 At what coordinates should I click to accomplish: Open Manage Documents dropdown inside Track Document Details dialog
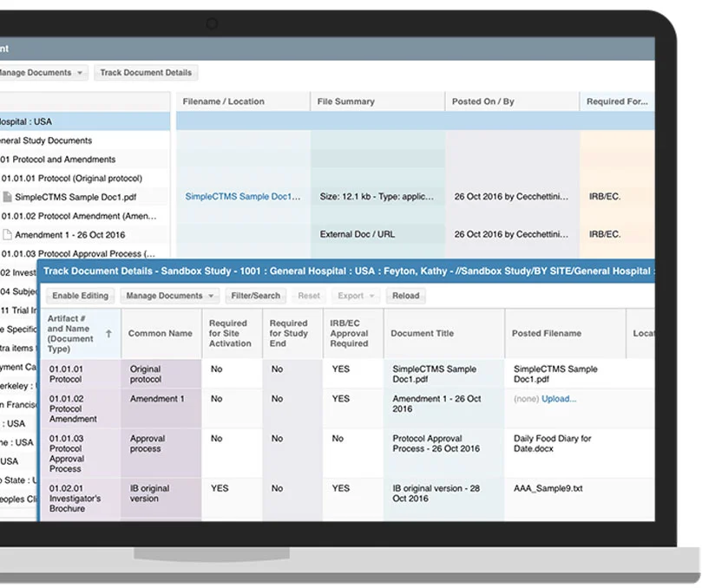point(169,296)
